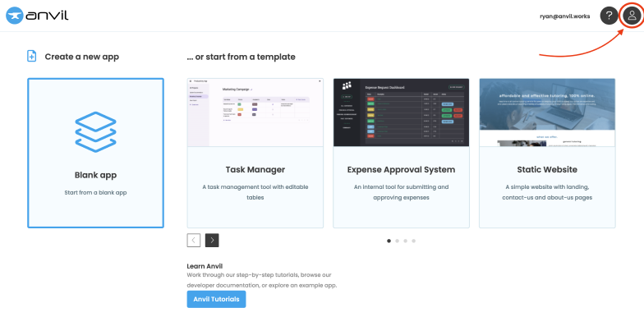
Task: Select the third carousel page dot
Action: (406, 241)
